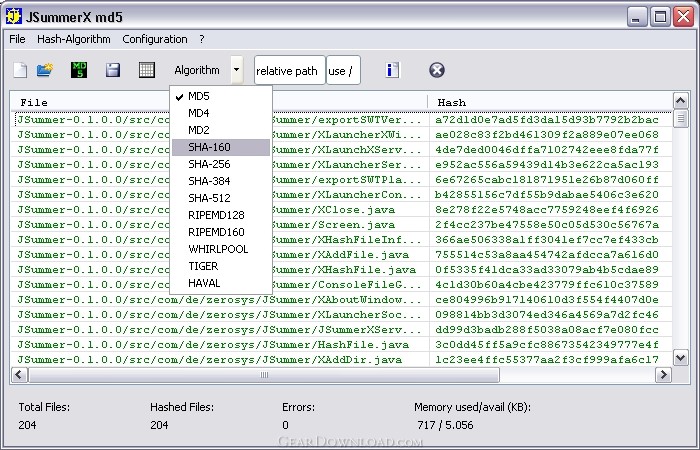Click the vertical scrollbar down arrow
This screenshot has width=700, height=450.
coord(680,358)
